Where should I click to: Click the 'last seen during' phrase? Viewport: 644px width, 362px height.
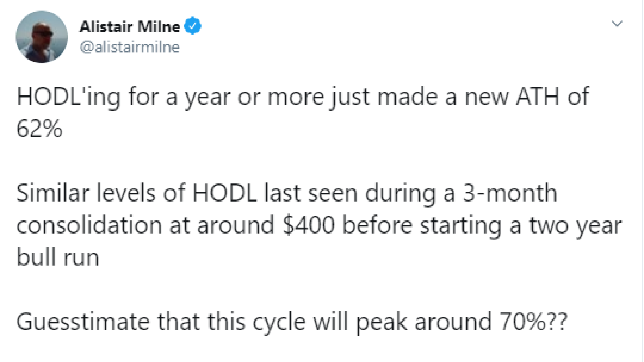coord(351,194)
